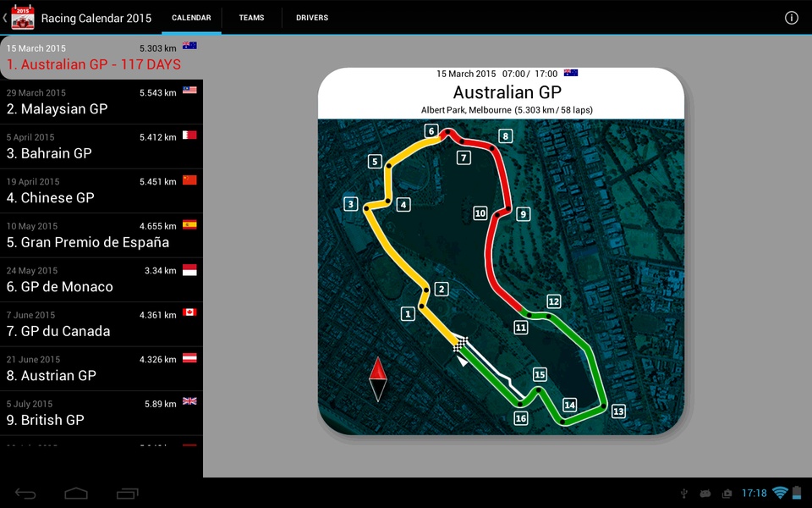Click the 15 March 2015 07:00 / 17:00 text
812x508 pixels.
[497, 74]
